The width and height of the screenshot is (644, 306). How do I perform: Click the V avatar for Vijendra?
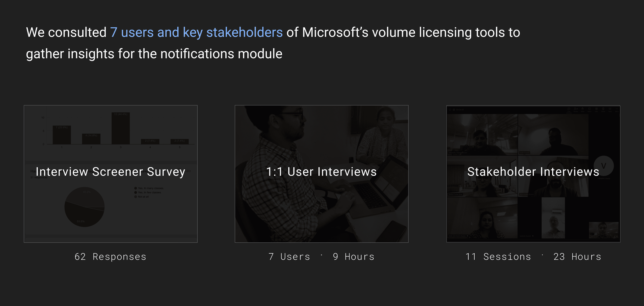[604, 166]
